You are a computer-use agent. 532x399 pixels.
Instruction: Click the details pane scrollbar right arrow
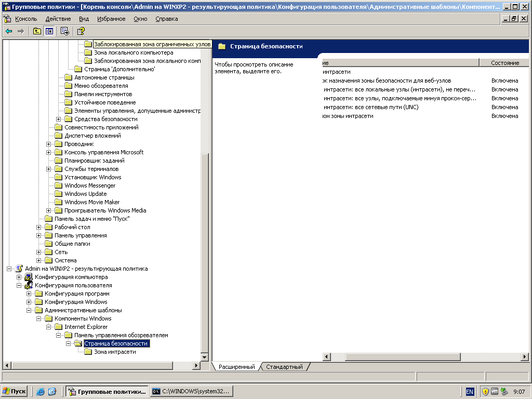coord(525,356)
